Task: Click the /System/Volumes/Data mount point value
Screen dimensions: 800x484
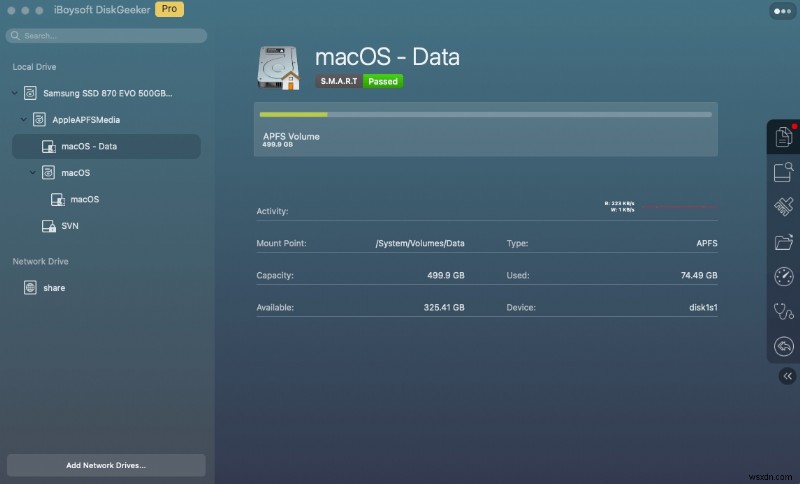Action: [420, 243]
